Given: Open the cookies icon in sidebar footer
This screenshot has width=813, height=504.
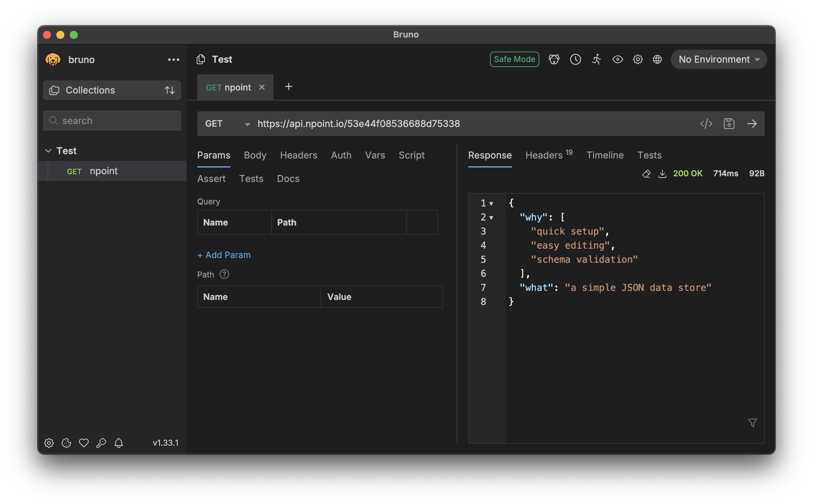Looking at the screenshot, I should [66, 443].
